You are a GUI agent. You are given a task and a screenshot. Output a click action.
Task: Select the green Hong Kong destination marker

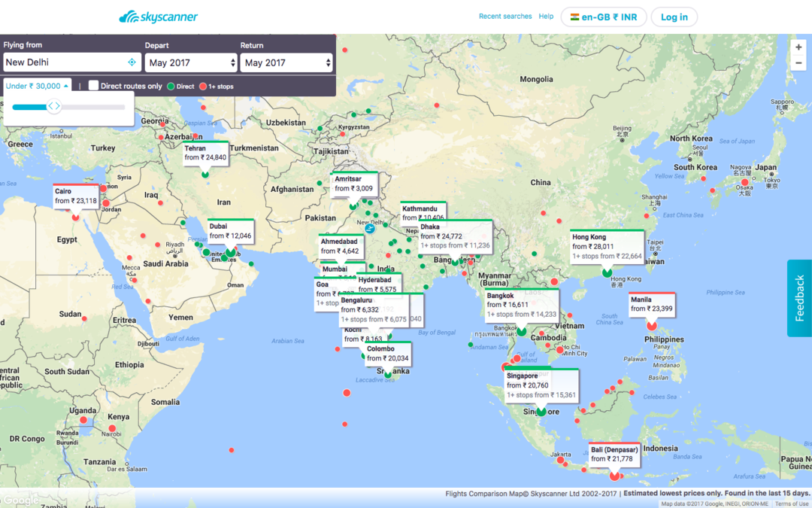pos(607,272)
